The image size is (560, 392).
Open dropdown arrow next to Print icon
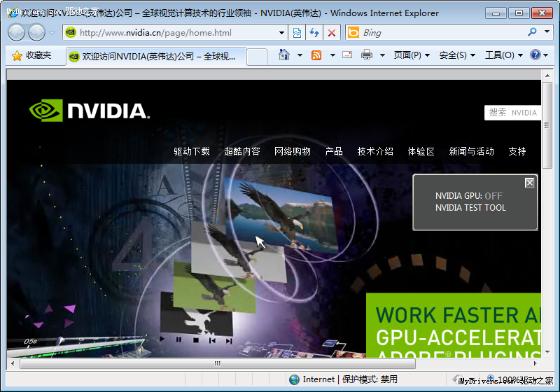point(382,55)
